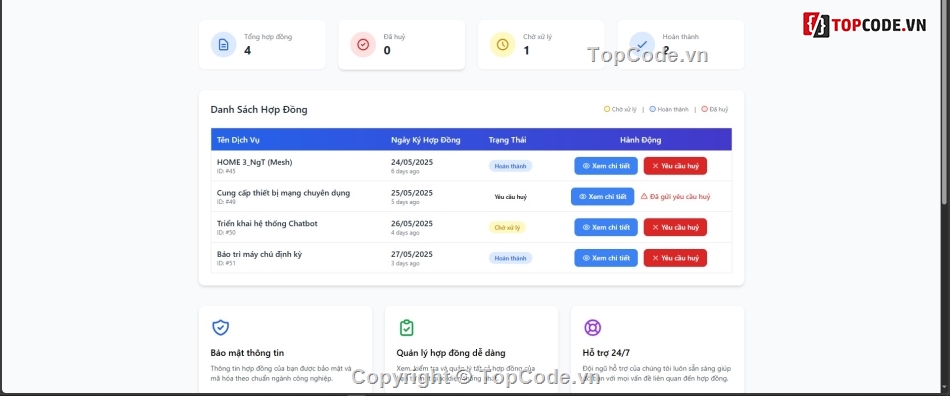Click the ID: #51 label
950x396 pixels.
point(227,263)
